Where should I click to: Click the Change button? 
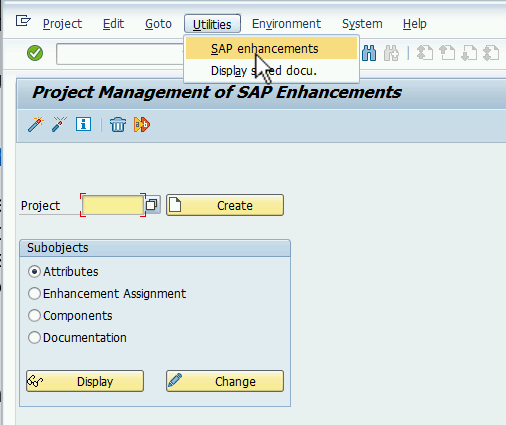click(x=225, y=381)
